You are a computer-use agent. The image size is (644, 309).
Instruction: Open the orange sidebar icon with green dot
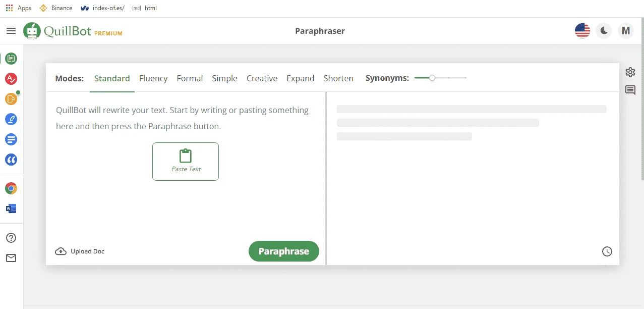coord(11,99)
